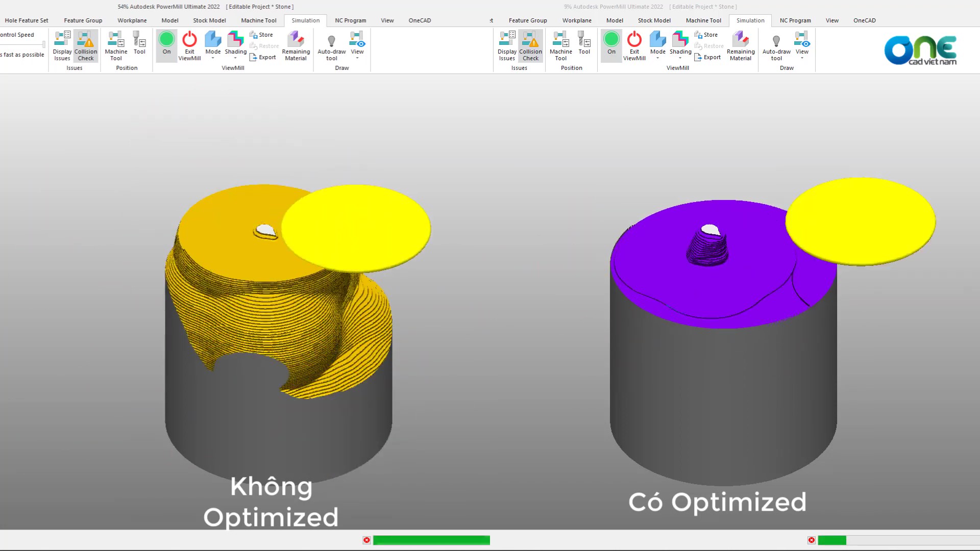Screen dimensions: 980x551
Task: Cancel simulation with right red stop button
Action: [x=812, y=540]
